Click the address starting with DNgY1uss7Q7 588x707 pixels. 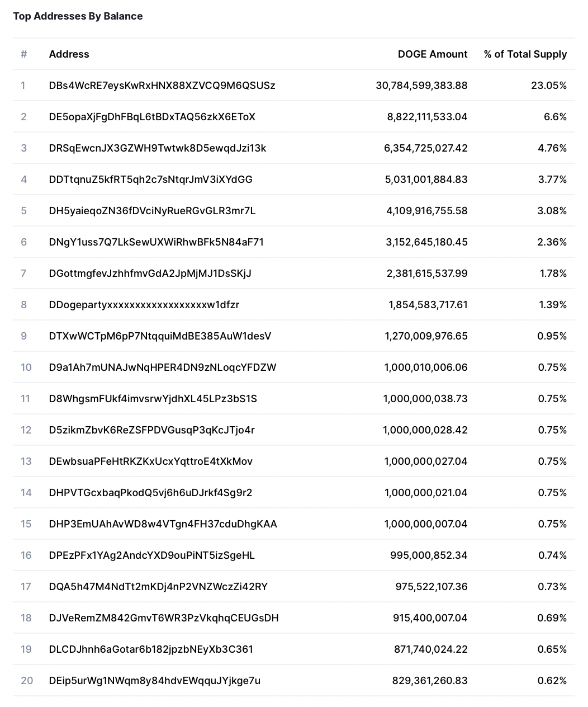157,242
